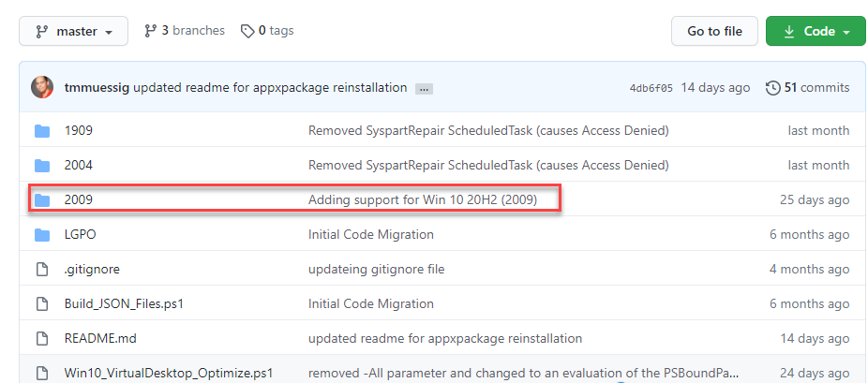Expand the green Code dropdown
Screen dimensions: 868x383
pos(815,31)
